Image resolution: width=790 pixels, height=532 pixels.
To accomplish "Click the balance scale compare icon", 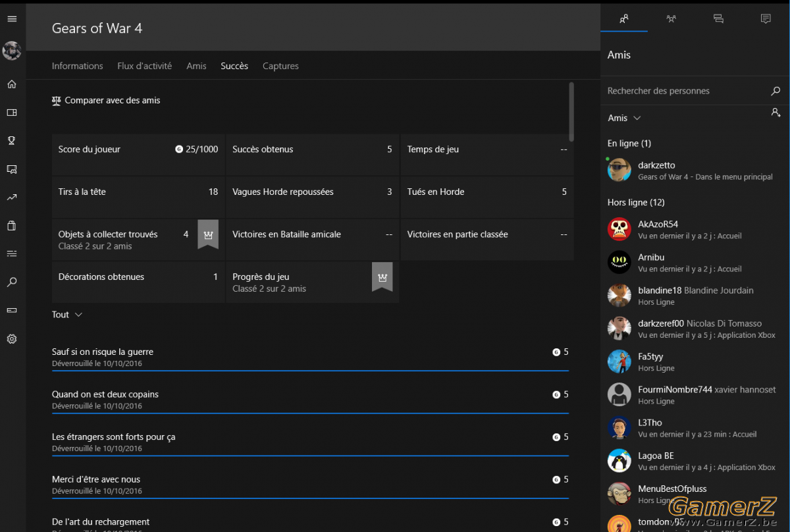I will (56, 101).
